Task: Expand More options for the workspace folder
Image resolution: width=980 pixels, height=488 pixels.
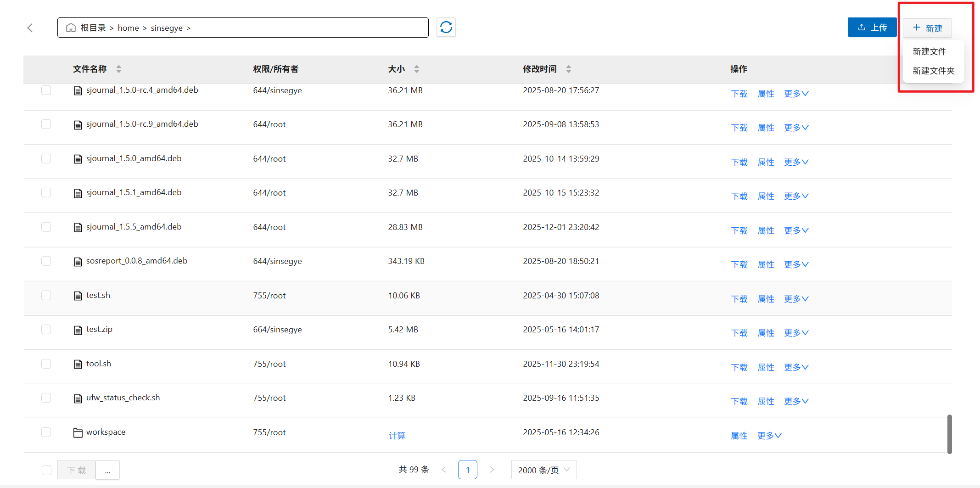Action: pyautogui.click(x=769, y=436)
